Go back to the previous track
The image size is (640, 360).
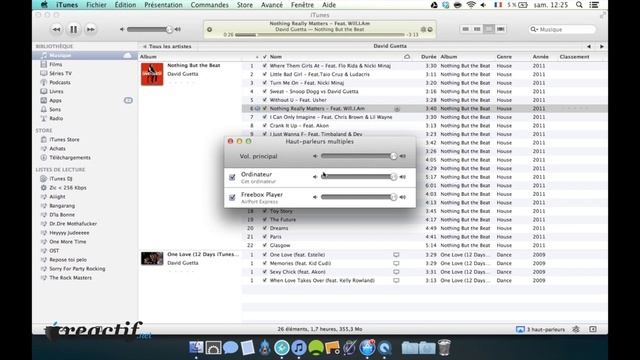click(x=56, y=29)
